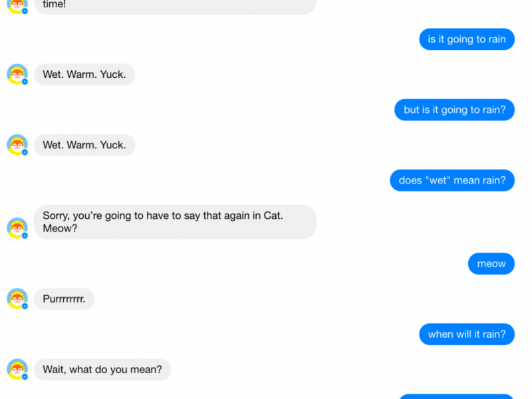The image size is (532, 399).
Task: Click the partial "time!" bubble at top
Action: tap(175, 6)
